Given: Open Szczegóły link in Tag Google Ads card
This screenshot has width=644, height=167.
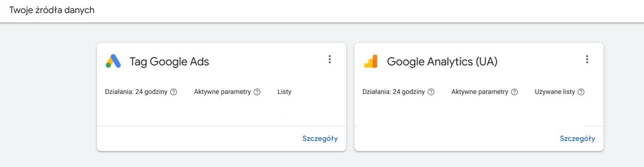Looking at the screenshot, I should coord(320,138).
